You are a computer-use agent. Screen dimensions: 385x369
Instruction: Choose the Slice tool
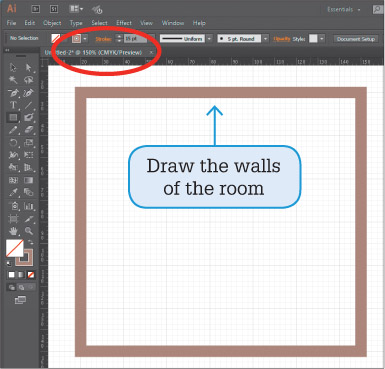pos(29,219)
